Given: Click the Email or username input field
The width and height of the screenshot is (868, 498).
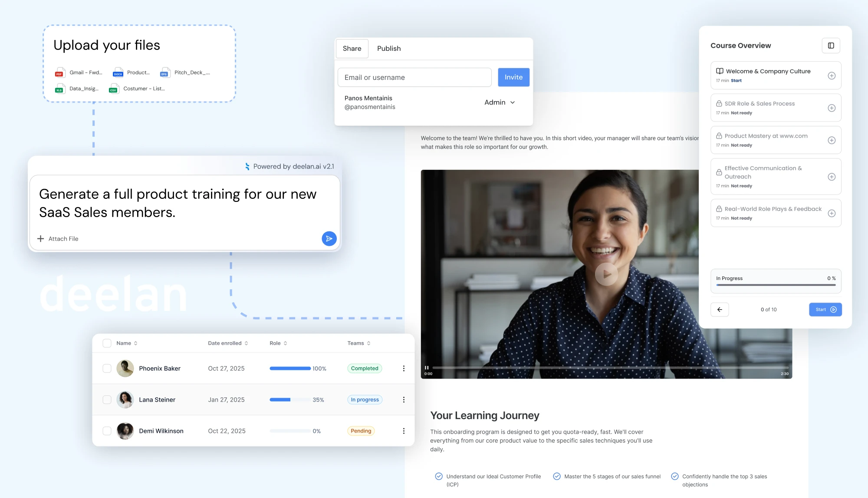Looking at the screenshot, I should pyautogui.click(x=414, y=77).
